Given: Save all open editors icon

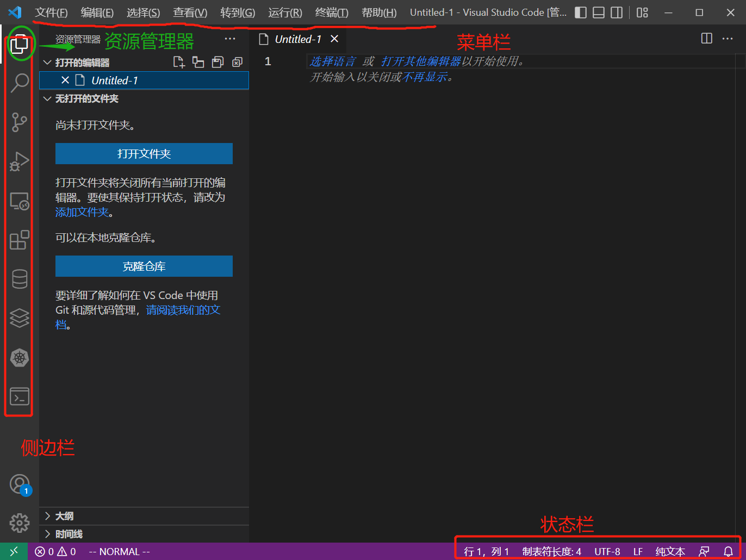Looking at the screenshot, I should tap(217, 62).
